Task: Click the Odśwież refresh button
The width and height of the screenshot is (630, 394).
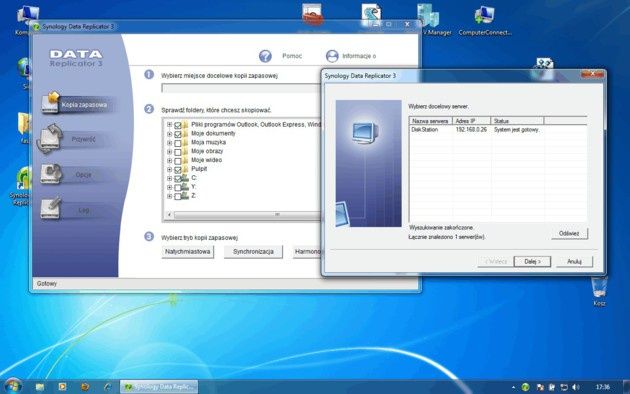Action: pos(569,233)
